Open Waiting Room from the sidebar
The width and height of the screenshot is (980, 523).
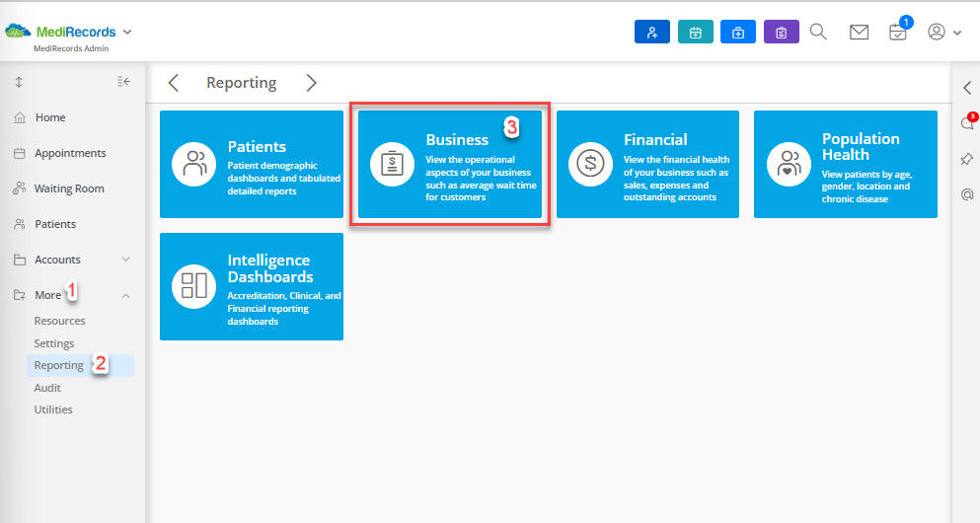(x=69, y=188)
